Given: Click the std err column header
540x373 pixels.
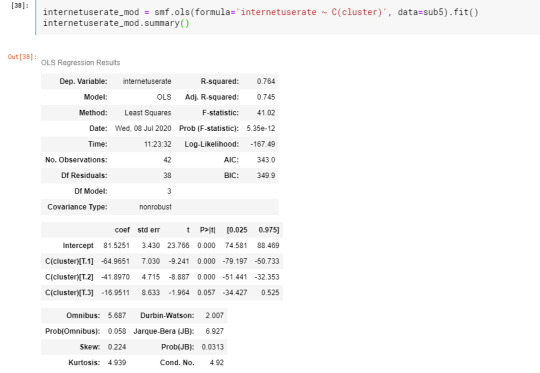Looking at the screenshot, I should 149,230.
